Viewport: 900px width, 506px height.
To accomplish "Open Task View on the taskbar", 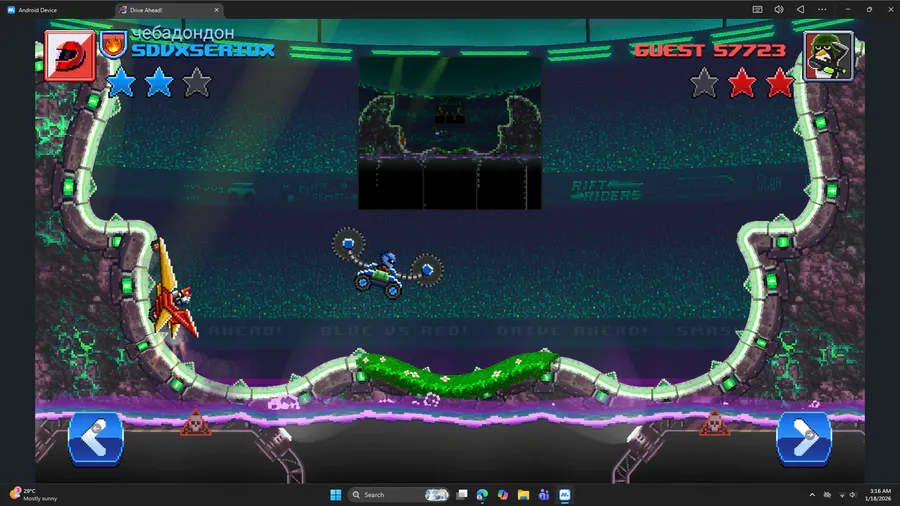I will 462,495.
